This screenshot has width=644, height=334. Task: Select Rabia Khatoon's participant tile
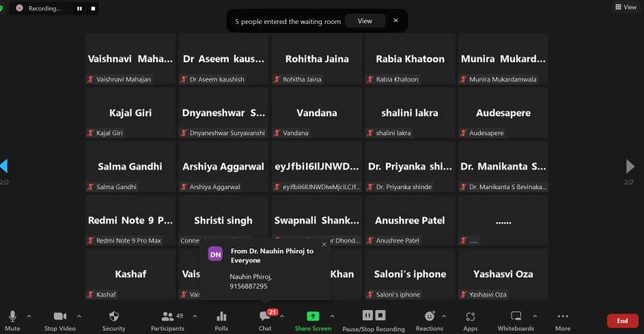410,59
